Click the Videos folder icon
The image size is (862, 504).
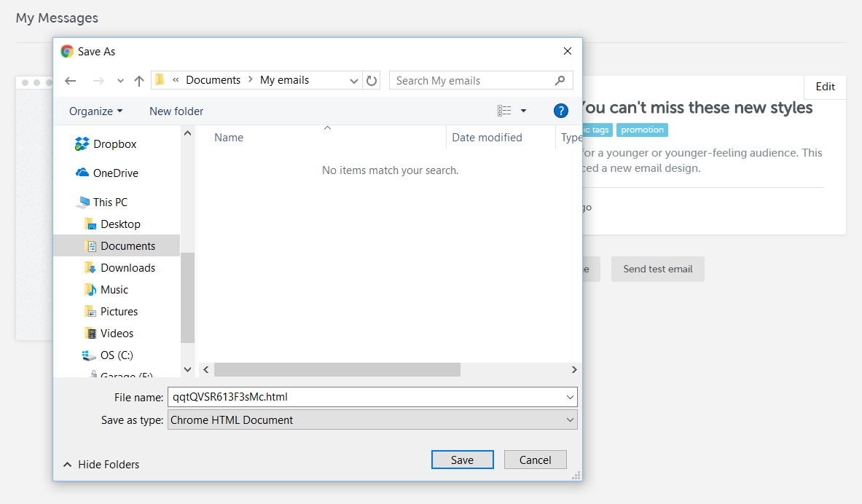90,334
